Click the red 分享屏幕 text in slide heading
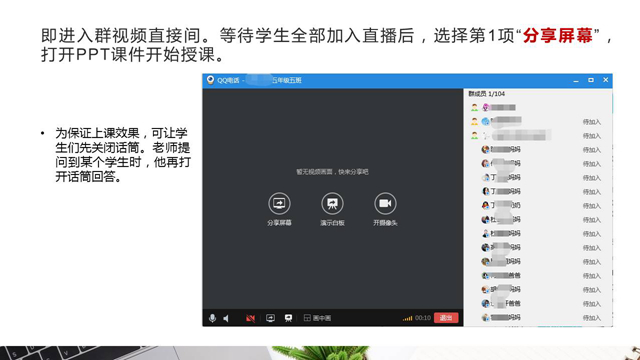 [x=558, y=36]
